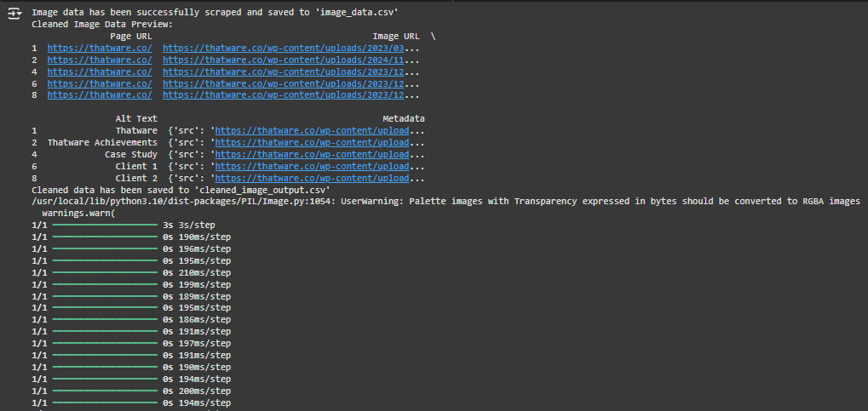Click the 'Cleaned Image Data Preview:' line
The height and width of the screenshot is (411, 868).
point(102,25)
